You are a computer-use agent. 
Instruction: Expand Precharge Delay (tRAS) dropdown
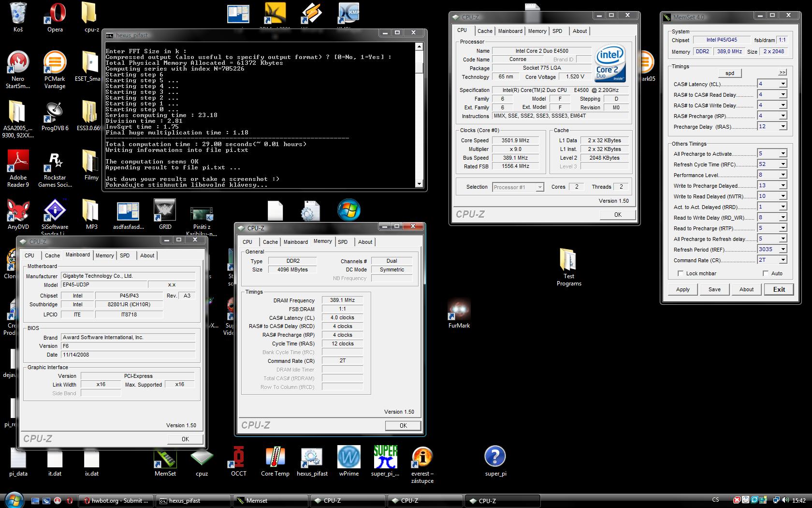tap(783, 126)
